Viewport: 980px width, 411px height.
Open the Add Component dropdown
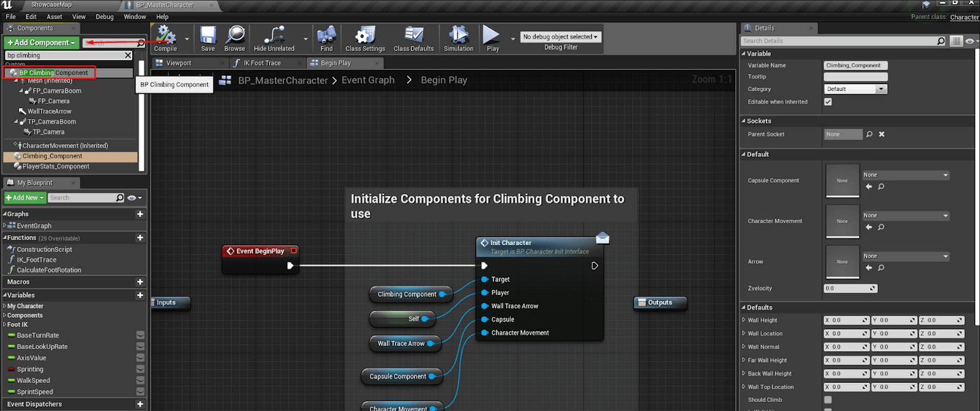point(41,43)
